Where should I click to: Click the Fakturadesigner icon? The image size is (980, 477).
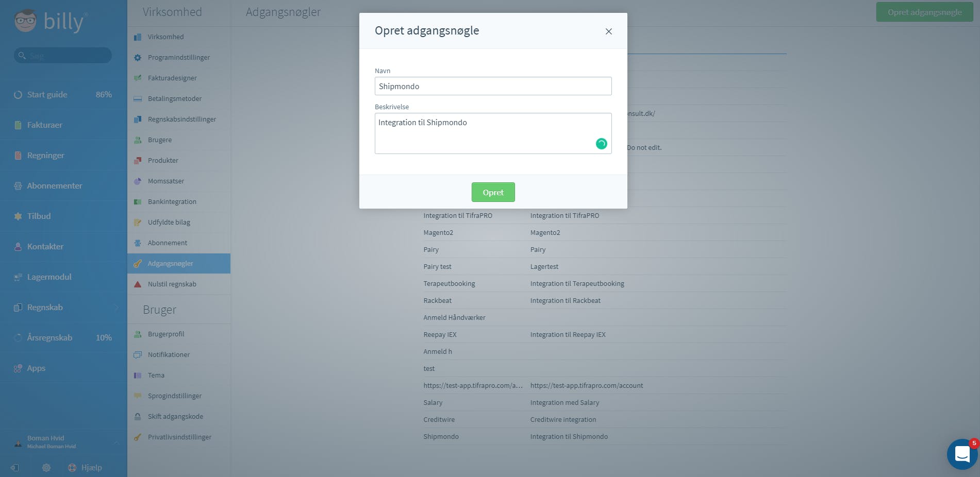point(138,78)
